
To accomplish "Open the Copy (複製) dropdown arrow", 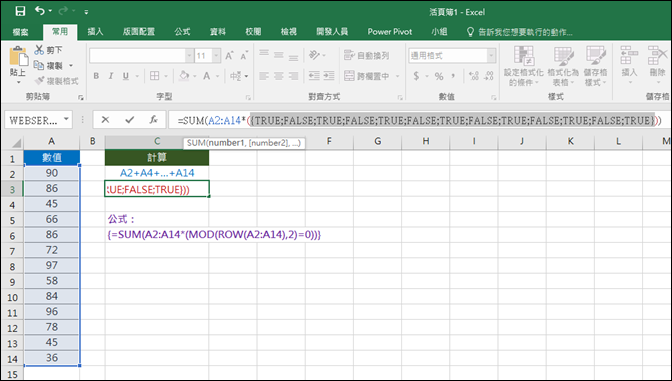I will 71,66.
